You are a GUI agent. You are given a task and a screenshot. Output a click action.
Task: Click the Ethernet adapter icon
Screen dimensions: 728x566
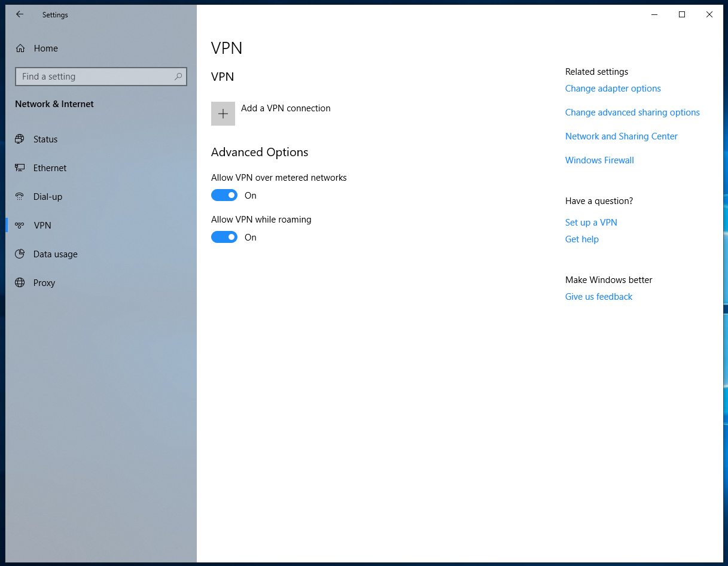tap(21, 168)
